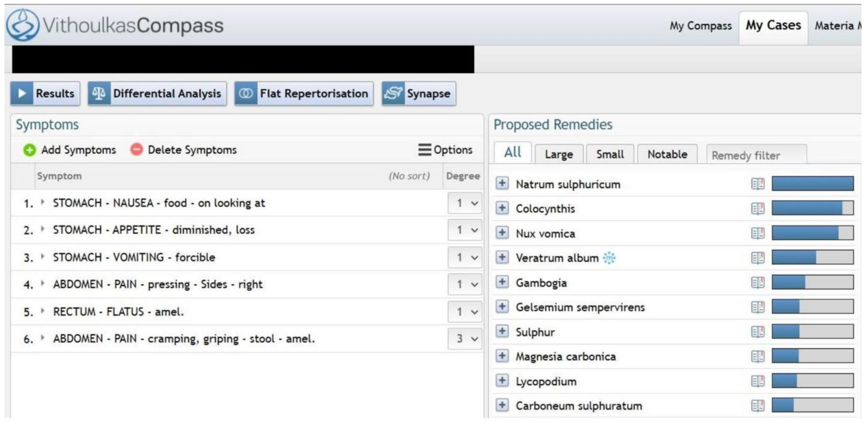Open the Synapse view button
868x424 pixels.
pos(418,94)
